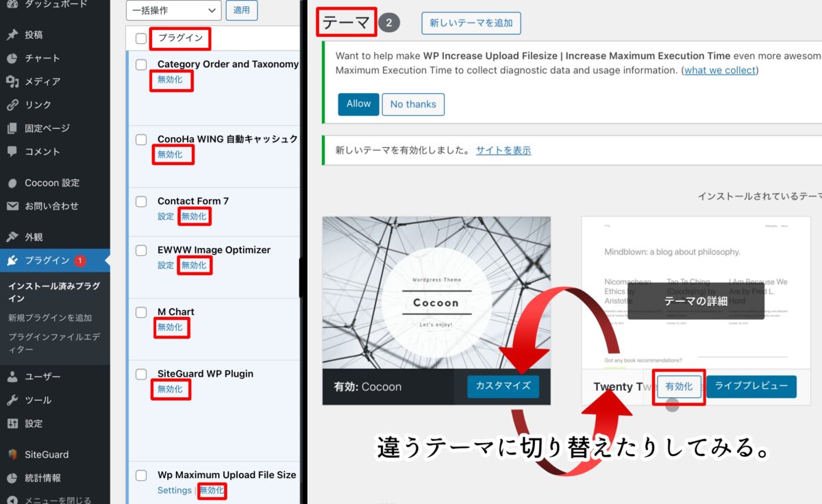Click the プラグイン column header text
This screenshot has width=822, height=504.
[180, 38]
